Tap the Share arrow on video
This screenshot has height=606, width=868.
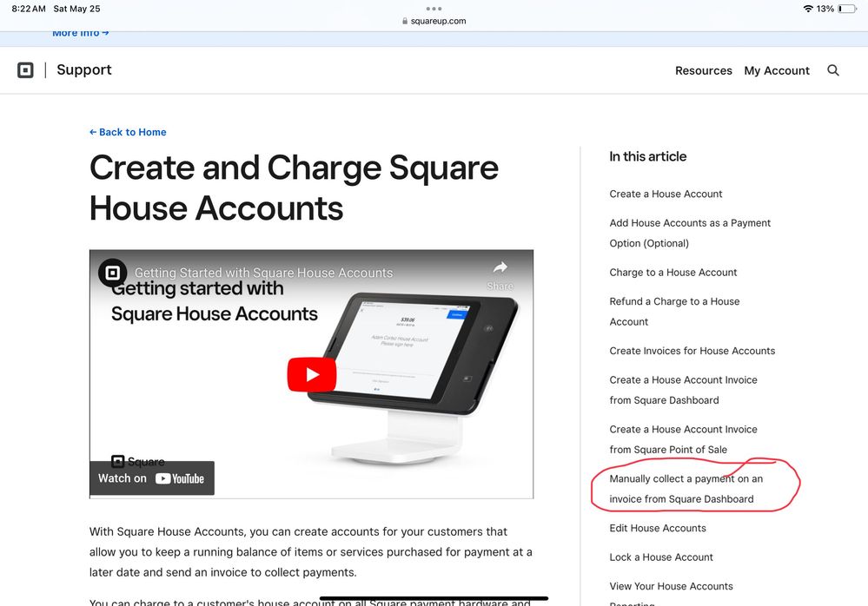500,273
